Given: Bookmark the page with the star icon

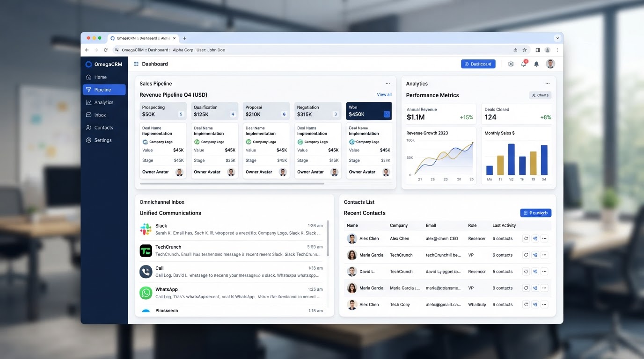Looking at the screenshot, I should [x=525, y=50].
